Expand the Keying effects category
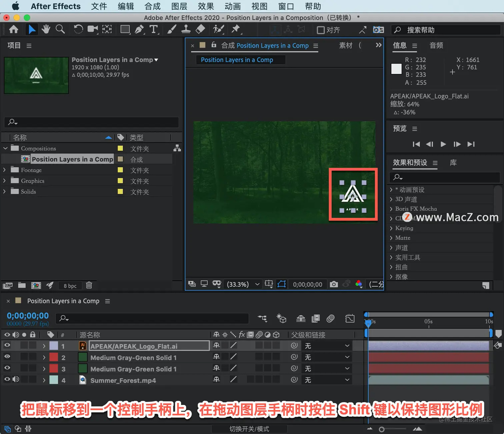The width and height of the screenshot is (504, 434). coord(391,228)
